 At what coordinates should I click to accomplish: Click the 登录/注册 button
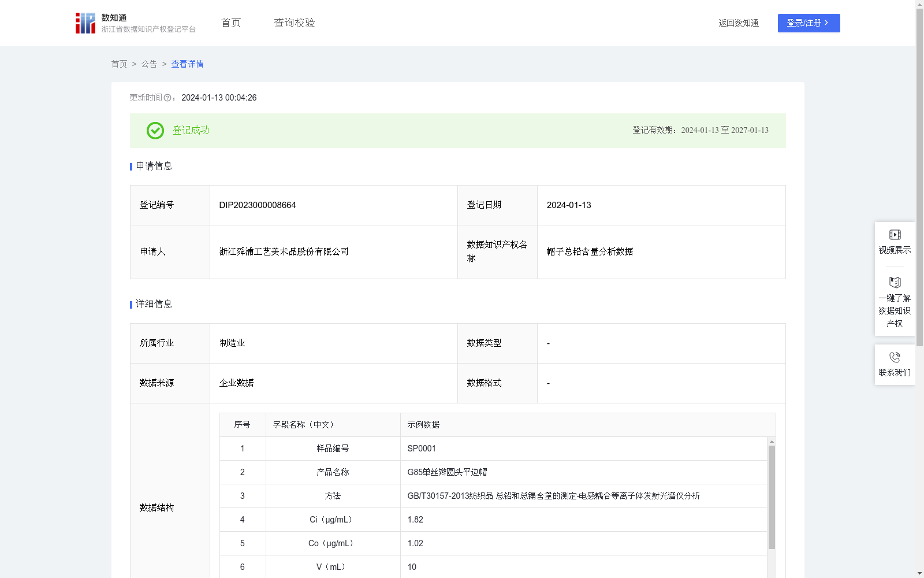point(808,23)
